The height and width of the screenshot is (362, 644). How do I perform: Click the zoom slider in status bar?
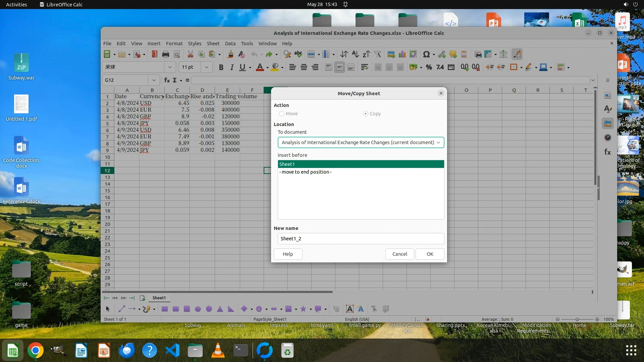577,319
